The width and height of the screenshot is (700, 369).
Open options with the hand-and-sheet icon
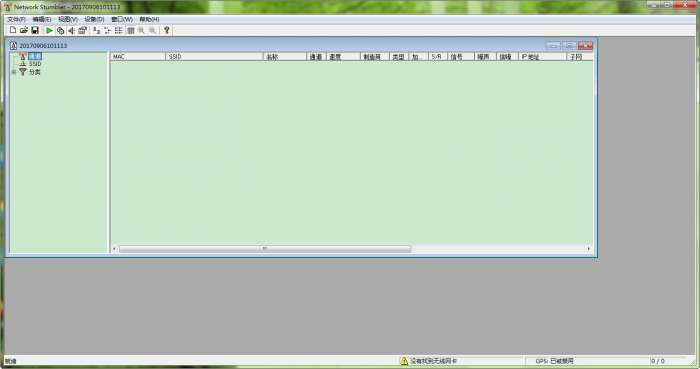click(x=83, y=30)
